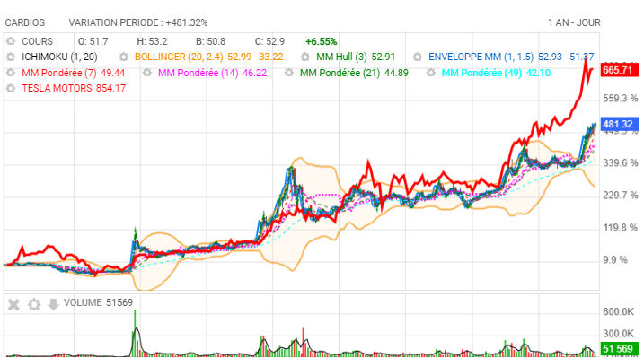644x358 pixels.
Task: Click VARIATION PERIODE : +481.32% label
Action: 138,22
